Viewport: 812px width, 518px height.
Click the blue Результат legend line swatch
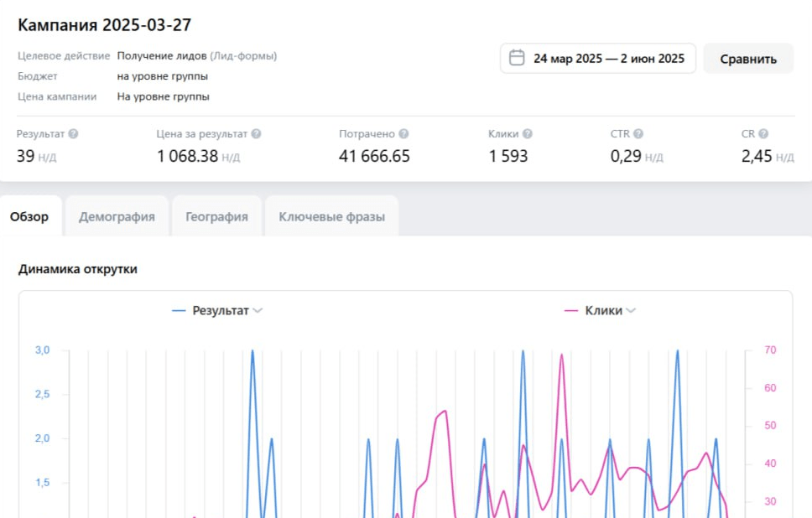click(x=179, y=311)
